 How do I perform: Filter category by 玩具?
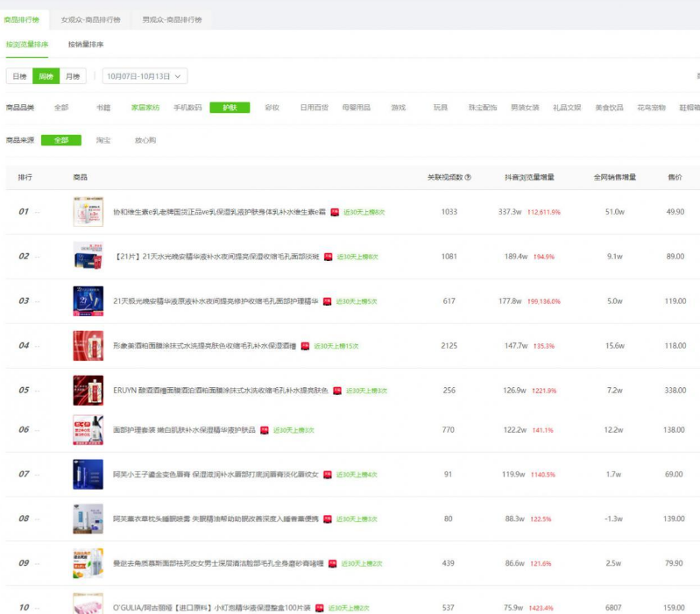[x=441, y=108]
